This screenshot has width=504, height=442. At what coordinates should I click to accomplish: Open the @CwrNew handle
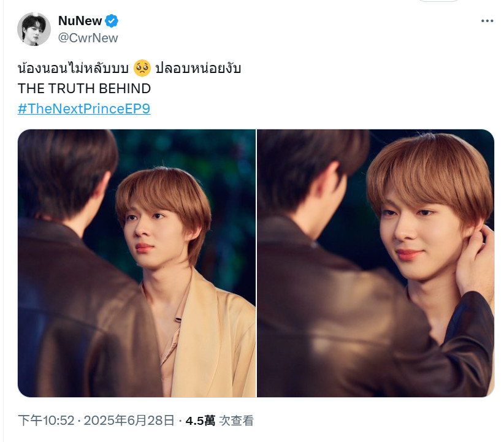[x=88, y=38]
